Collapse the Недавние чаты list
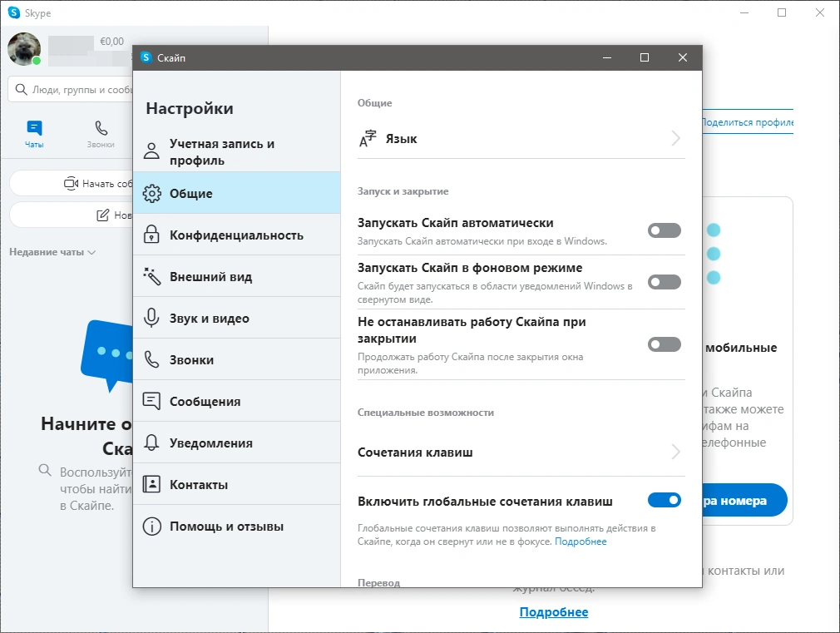The image size is (840, 633). coord(52,252)
